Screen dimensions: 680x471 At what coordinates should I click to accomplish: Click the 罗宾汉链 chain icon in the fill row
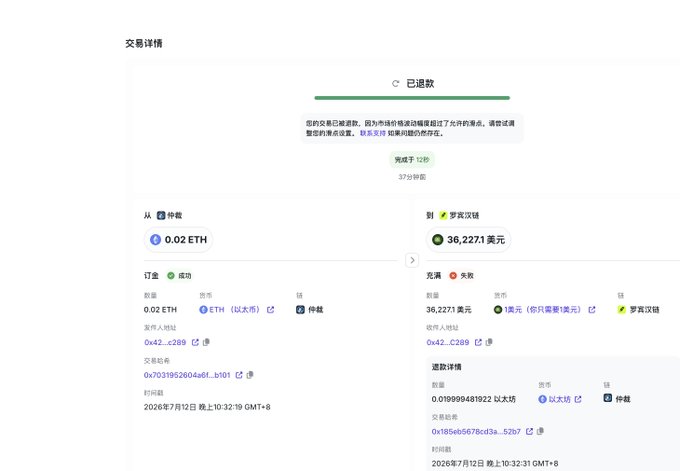pyautogui.click(x=621, y=309)
